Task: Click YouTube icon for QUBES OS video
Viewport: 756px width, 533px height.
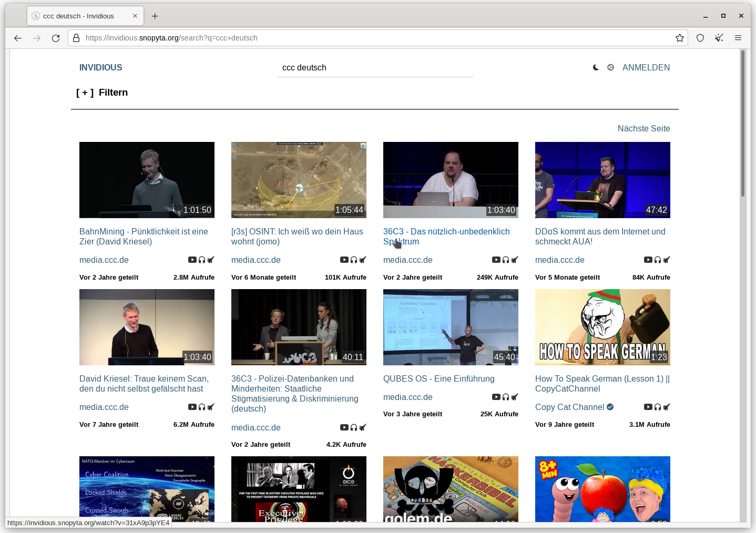Action: [x=496, y=397]
